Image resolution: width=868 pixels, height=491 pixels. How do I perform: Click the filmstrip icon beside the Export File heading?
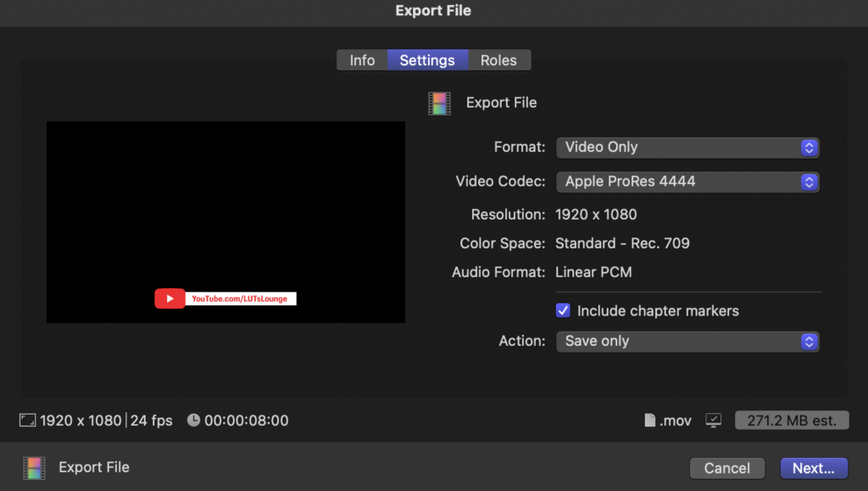tap(440, 103)
